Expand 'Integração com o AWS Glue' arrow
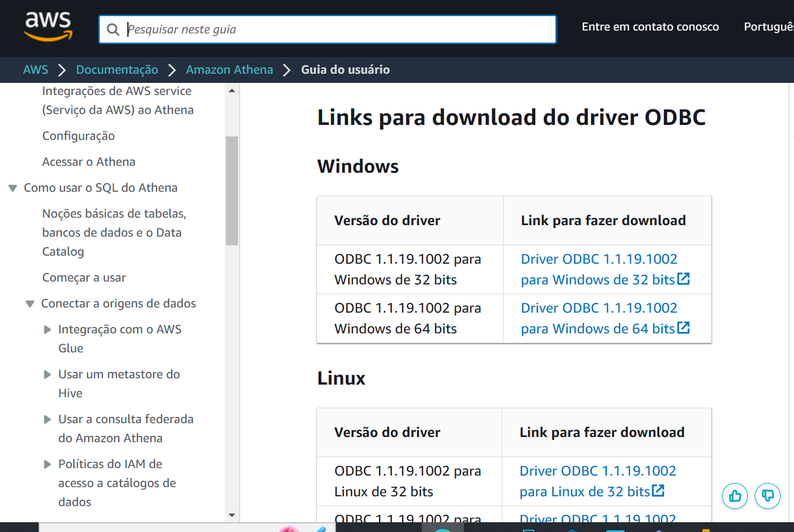Viewport: 794px width, 532px height. [x=47, y=330]
